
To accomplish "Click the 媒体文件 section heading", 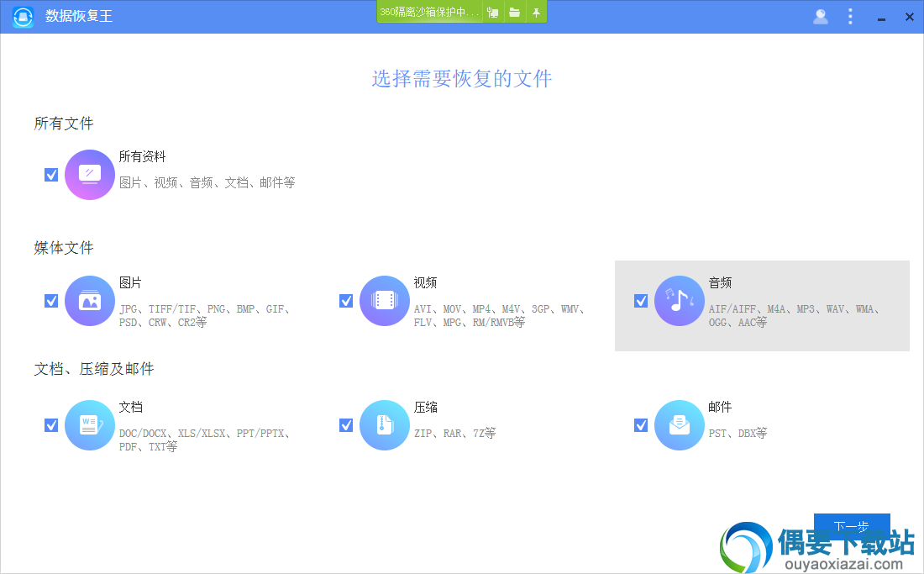I will [x=64, y=248].
